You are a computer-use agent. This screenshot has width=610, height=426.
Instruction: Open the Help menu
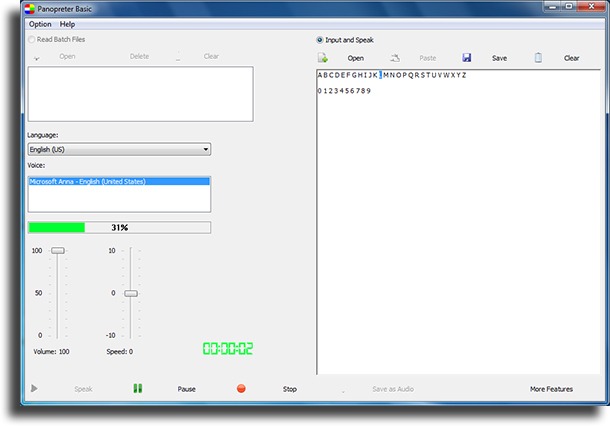(x=67, y=24)
